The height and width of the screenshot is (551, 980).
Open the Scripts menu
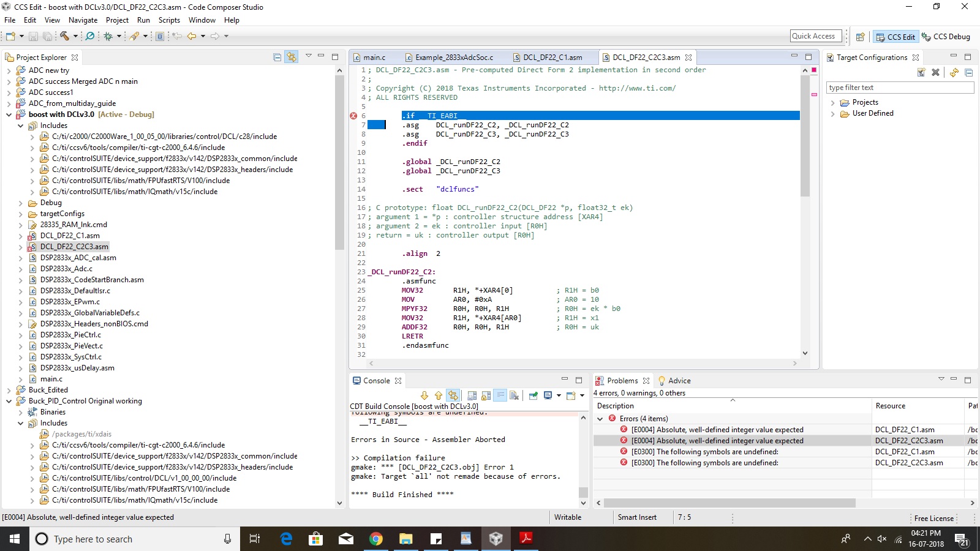point(169,20)
